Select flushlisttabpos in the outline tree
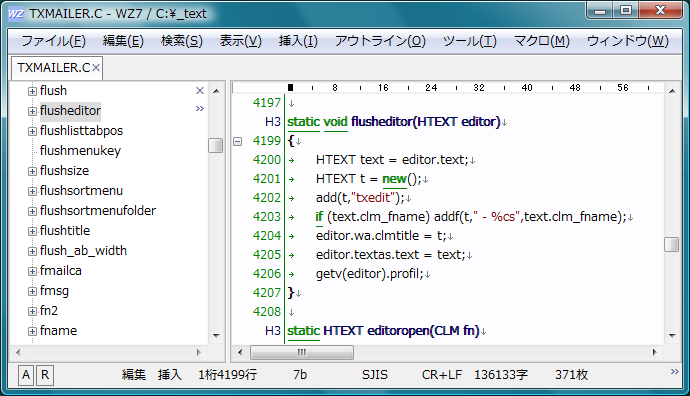The height and width of the screenshot is (396, 690). click(81, 131)
